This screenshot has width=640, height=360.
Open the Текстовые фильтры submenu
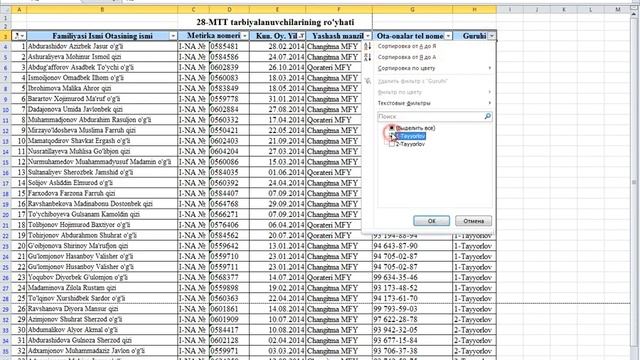(x=404, y=103)
